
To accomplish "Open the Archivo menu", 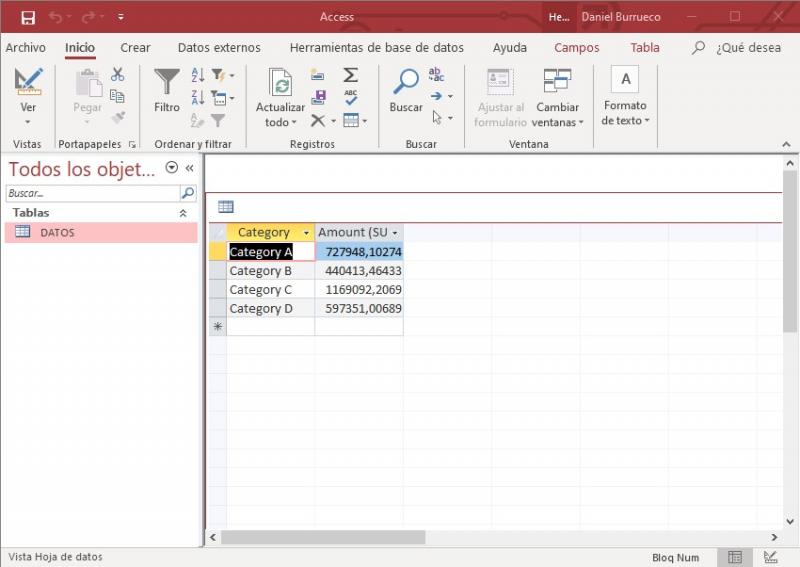I will click(x=26, y=47).
